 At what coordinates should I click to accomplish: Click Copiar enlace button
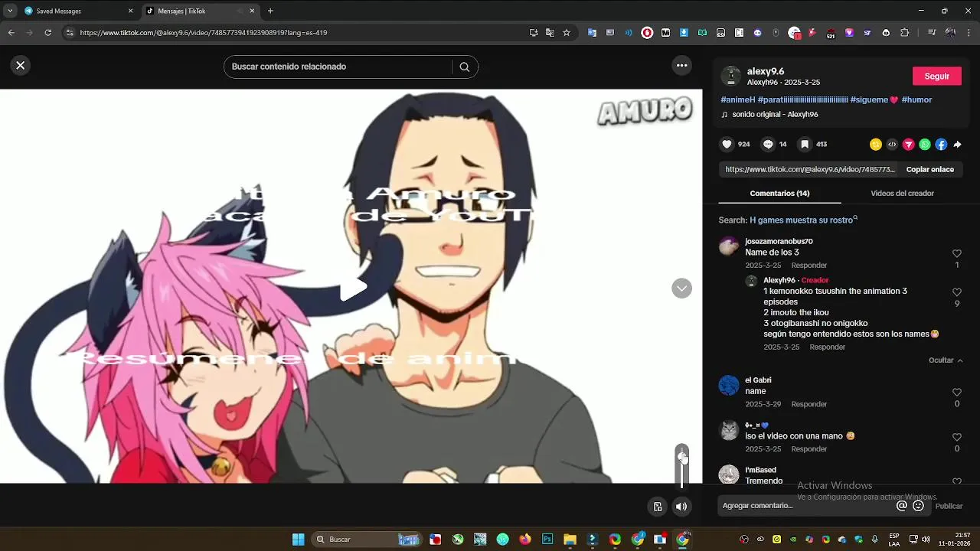930,169
